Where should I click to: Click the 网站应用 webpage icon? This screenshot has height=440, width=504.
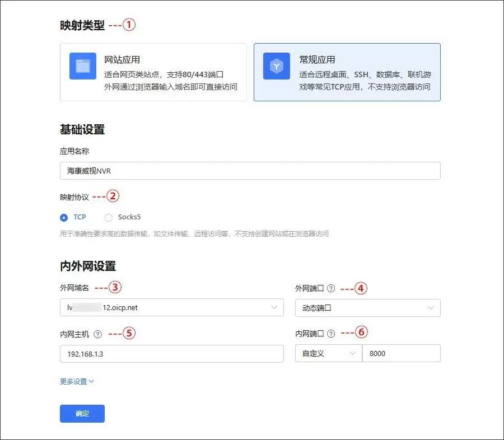coord(82,66)
